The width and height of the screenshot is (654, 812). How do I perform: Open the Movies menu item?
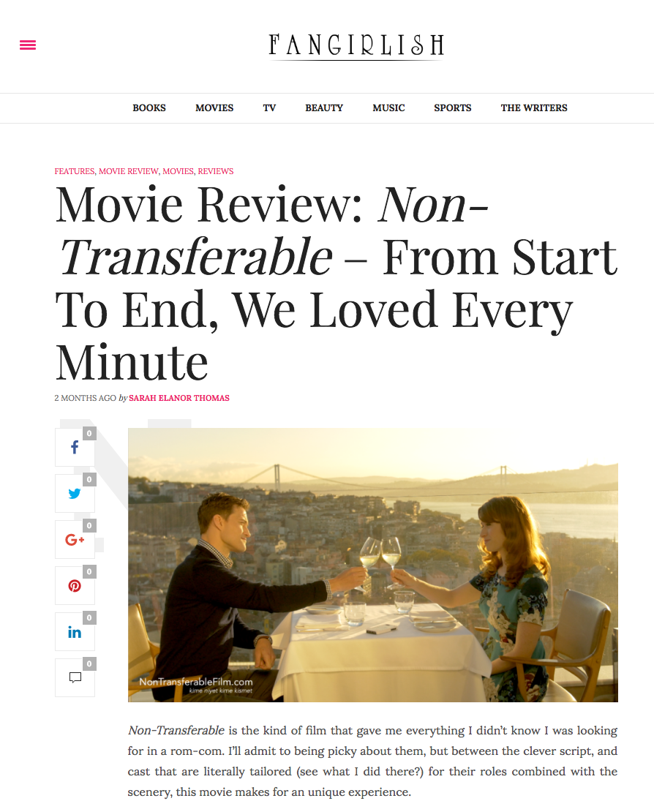pyautogui.click(x=214, y=108)
